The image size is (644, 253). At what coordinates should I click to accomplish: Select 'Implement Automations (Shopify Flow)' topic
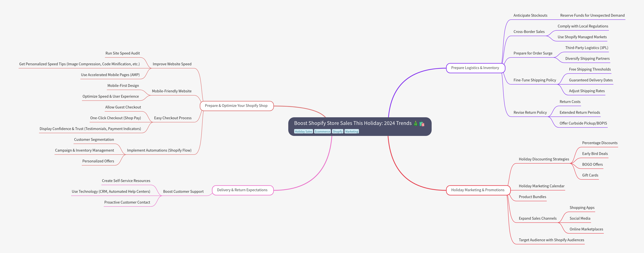point(159,150)
